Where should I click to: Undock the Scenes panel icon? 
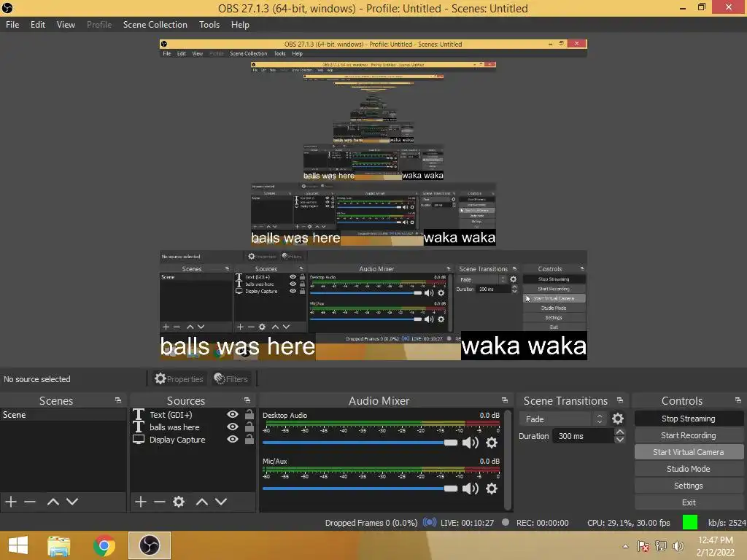click(118, 400)
